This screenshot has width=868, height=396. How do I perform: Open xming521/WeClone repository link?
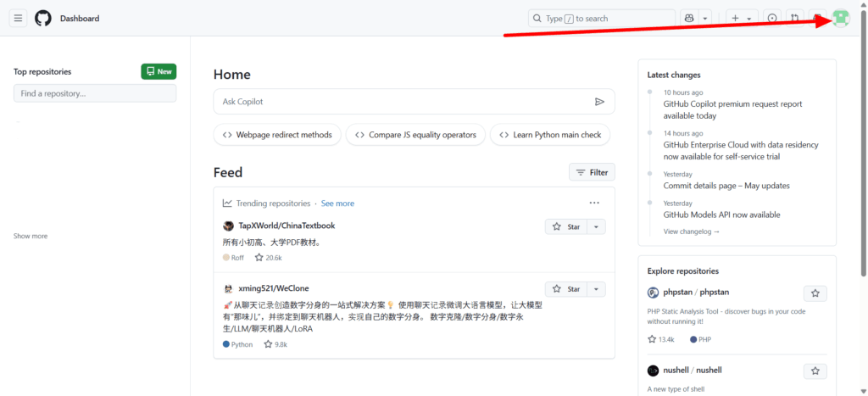pos(274,288)
